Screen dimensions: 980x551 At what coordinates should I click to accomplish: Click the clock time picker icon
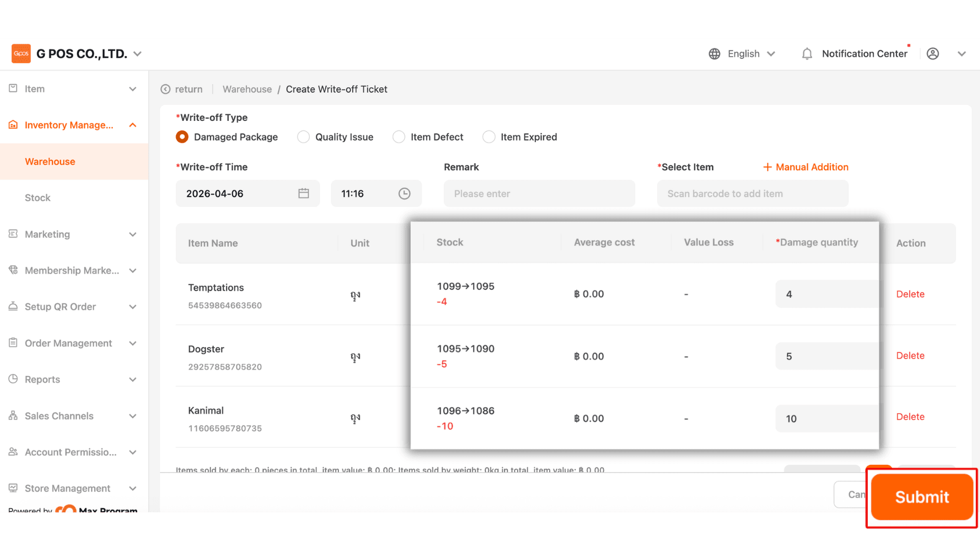tap(404, 193)
